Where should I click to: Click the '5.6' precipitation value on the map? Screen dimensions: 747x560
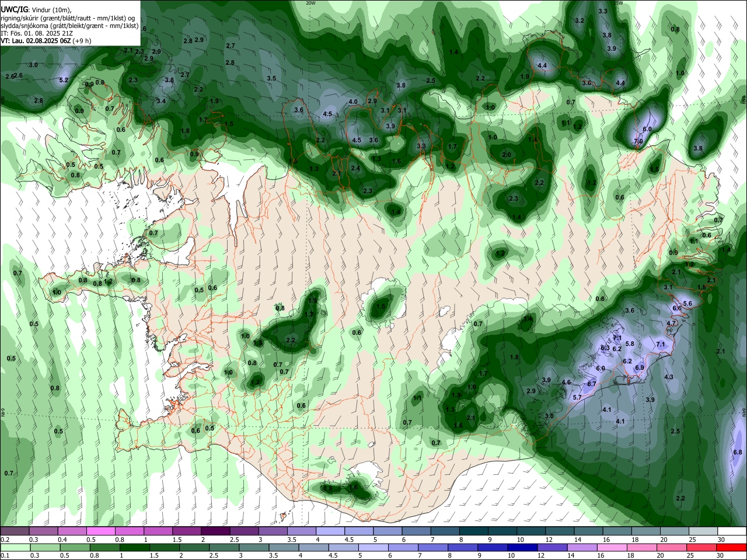pos(687,304)
